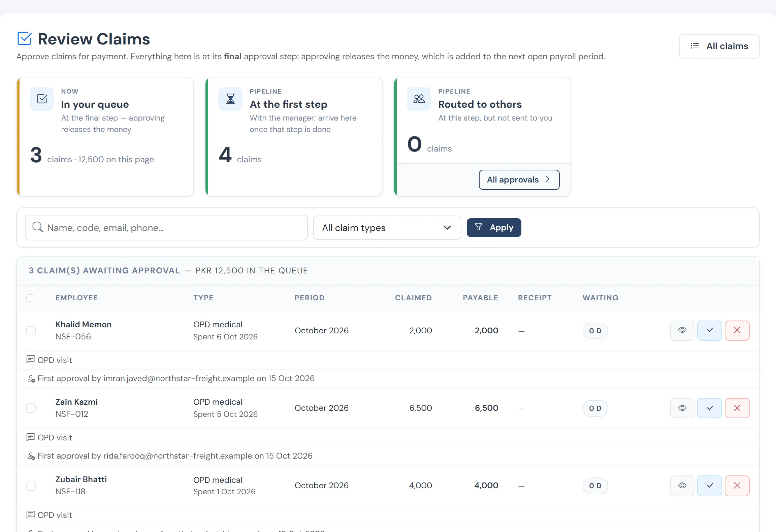Viewport: 776px width, 532px height.
Task: Approve Zain Kazmi's claim
Action: 710,408
